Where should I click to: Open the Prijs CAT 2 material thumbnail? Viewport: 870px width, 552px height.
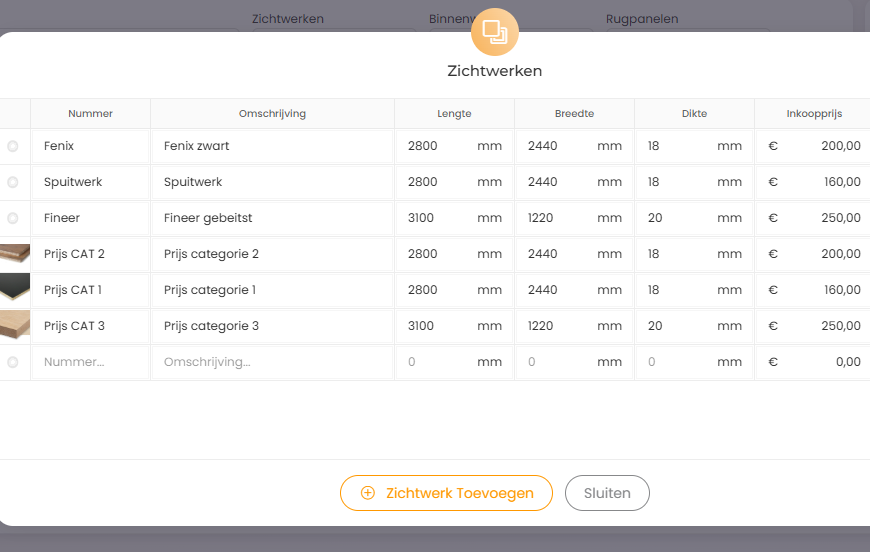point(15,254)
